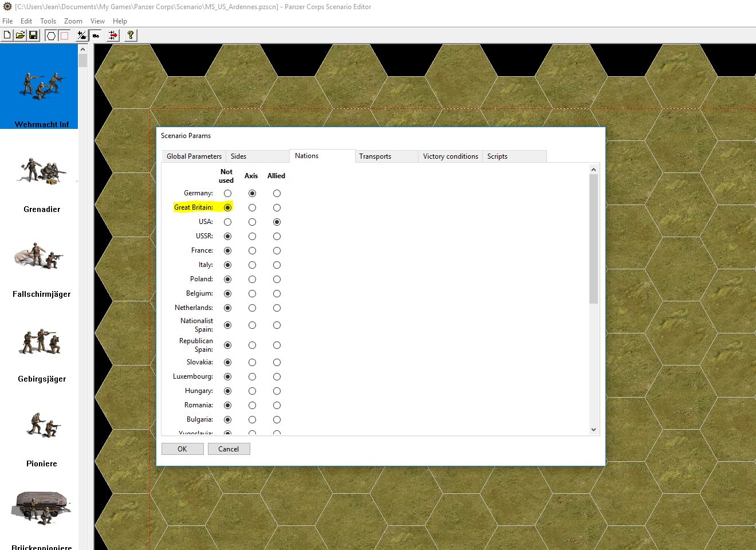Viewport: 756px width, 550px height.
Task: Set Luxembourg to Allied
Action: coord(277,377)
